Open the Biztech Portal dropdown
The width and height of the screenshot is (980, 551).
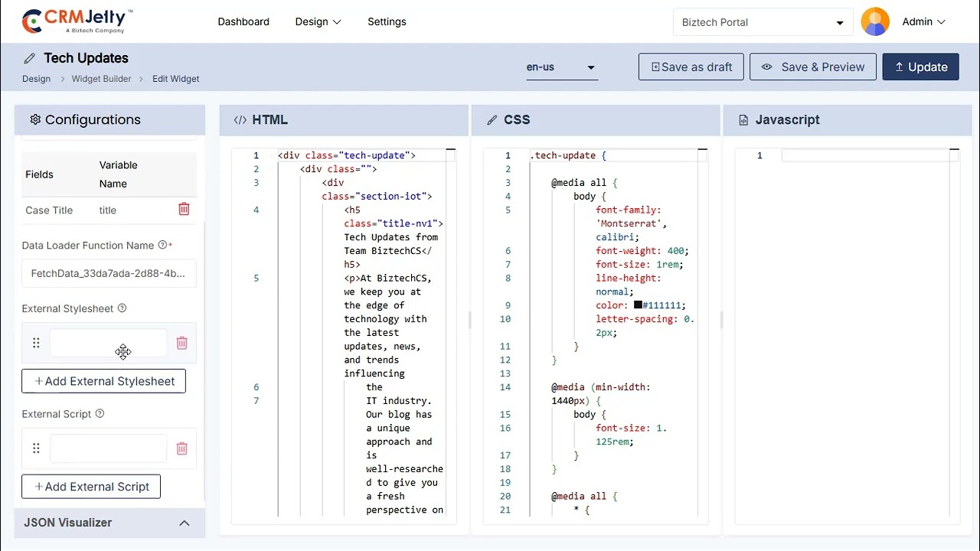[763, 22]
